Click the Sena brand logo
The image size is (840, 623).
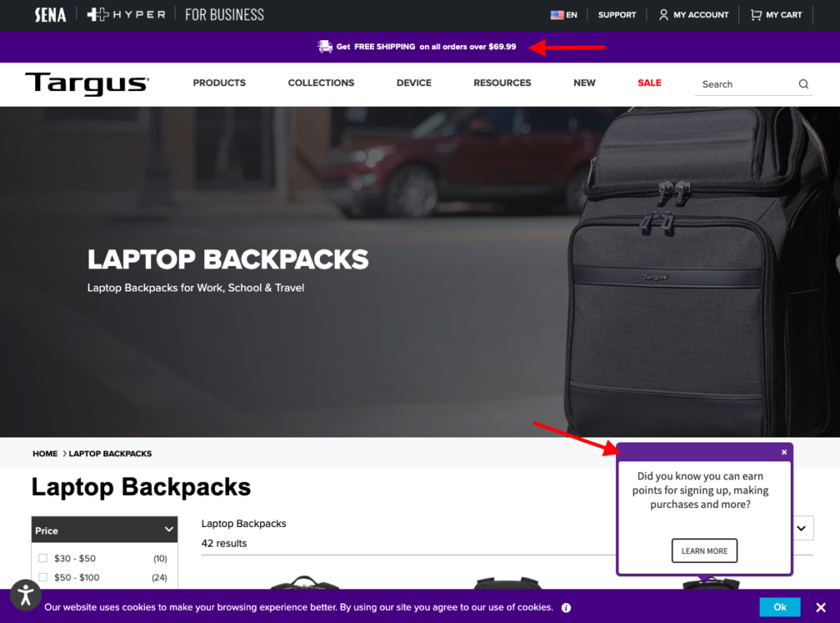pyautogui.click(x=50, y=15)
